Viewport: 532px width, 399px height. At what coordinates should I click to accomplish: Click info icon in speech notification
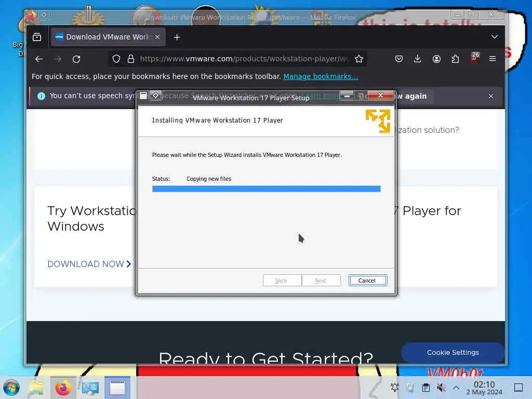coord(42,96)
